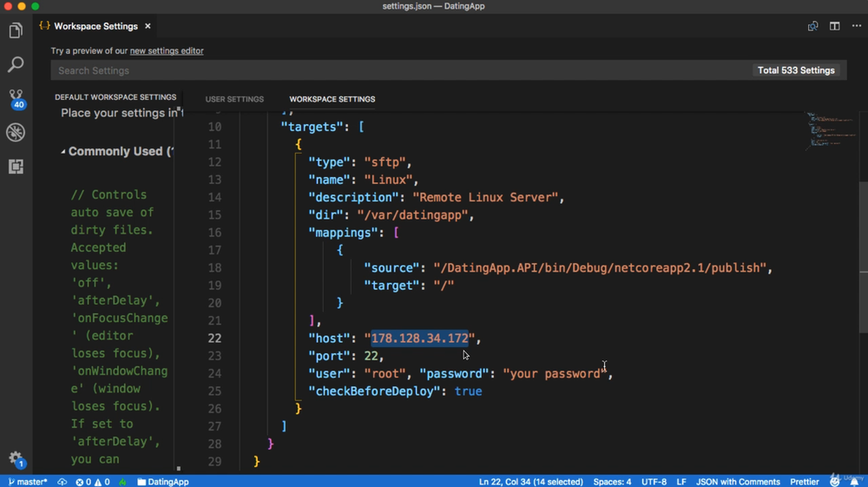Screen dimensions: 868x487
Task: Click the "your password" value
Action: click(x=555, y=373)
